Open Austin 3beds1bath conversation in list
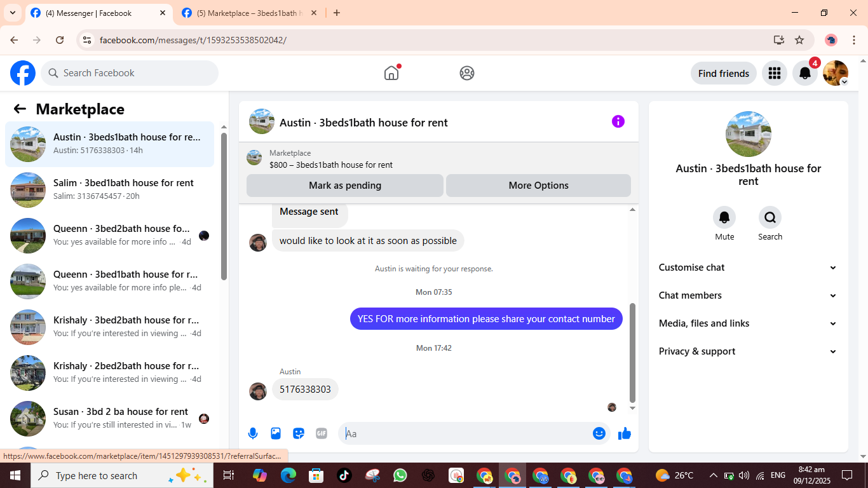The width and height of the screenshot is (868, 488). tap(109, 144)
